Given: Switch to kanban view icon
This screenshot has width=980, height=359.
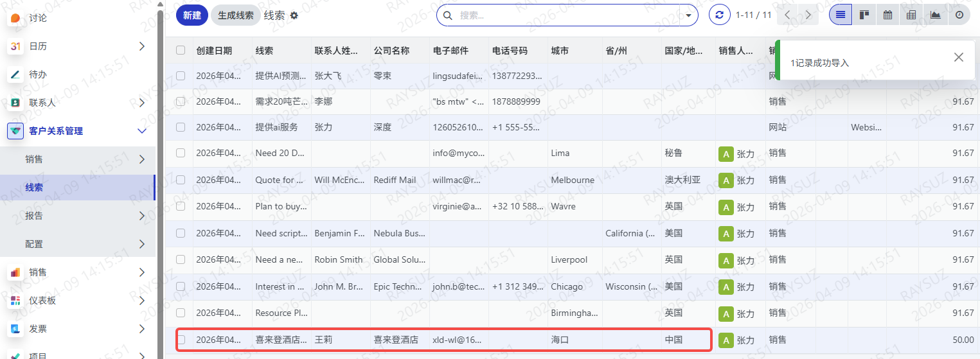Looking at the screenshot, I should click(864, 15).
